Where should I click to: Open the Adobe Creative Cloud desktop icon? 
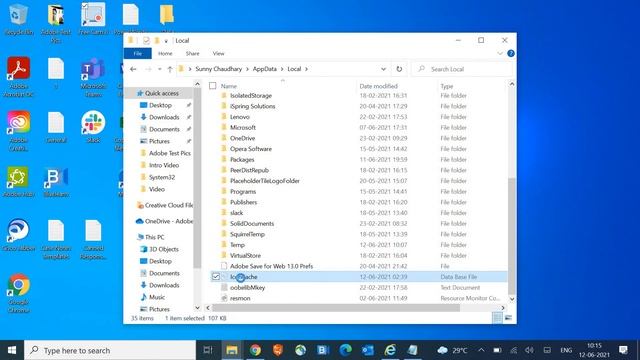click(18, 131)
